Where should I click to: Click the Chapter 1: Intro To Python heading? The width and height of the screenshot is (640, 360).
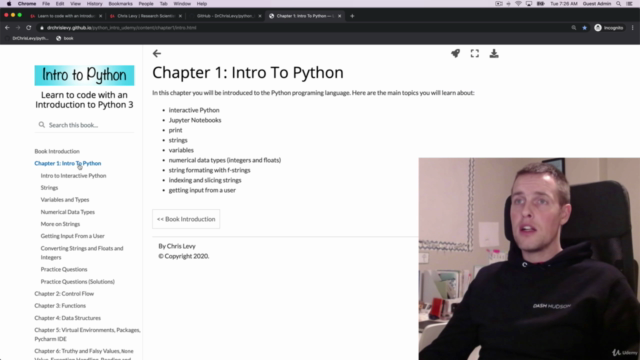pos(248,73)
